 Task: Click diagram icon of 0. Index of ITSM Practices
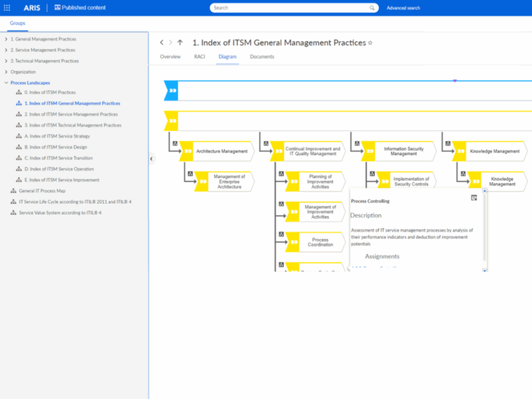[19, 92]
